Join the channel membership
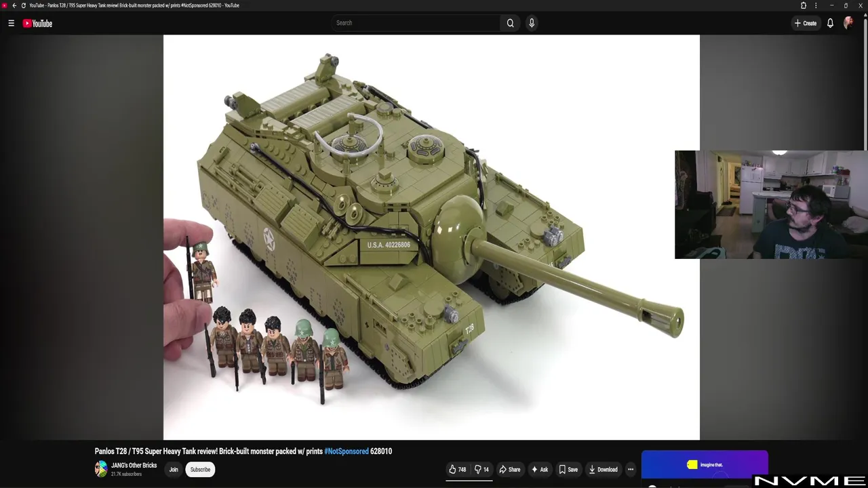 174,469
